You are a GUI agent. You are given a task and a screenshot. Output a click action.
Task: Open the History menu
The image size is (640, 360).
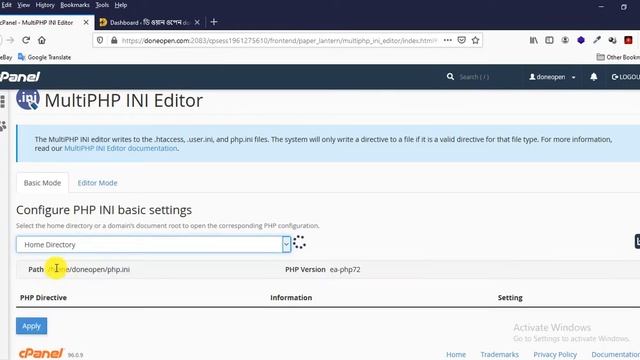pyautogui.click(x=45, y=5)
